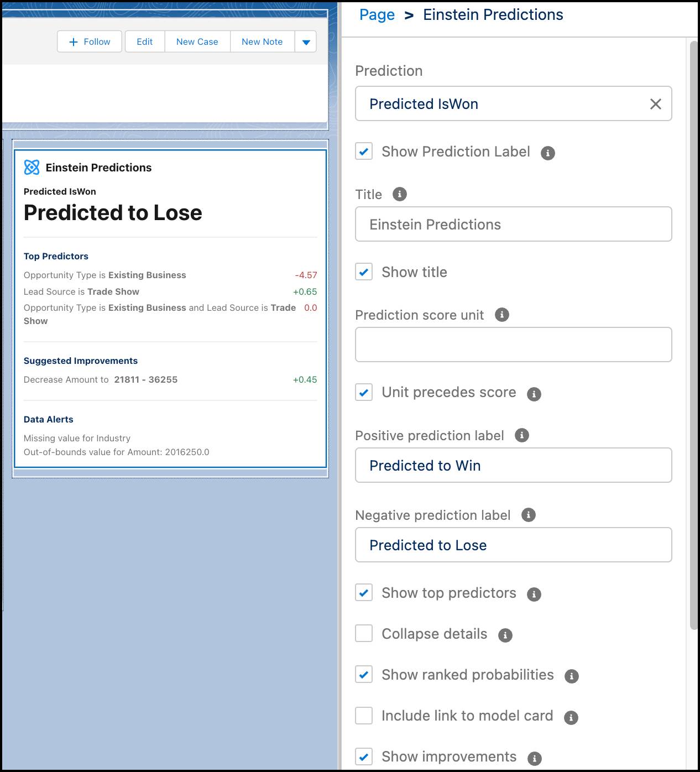Click the info icon beside Title
This screenshot has height=772, width=700.
[x=399, y=194]
